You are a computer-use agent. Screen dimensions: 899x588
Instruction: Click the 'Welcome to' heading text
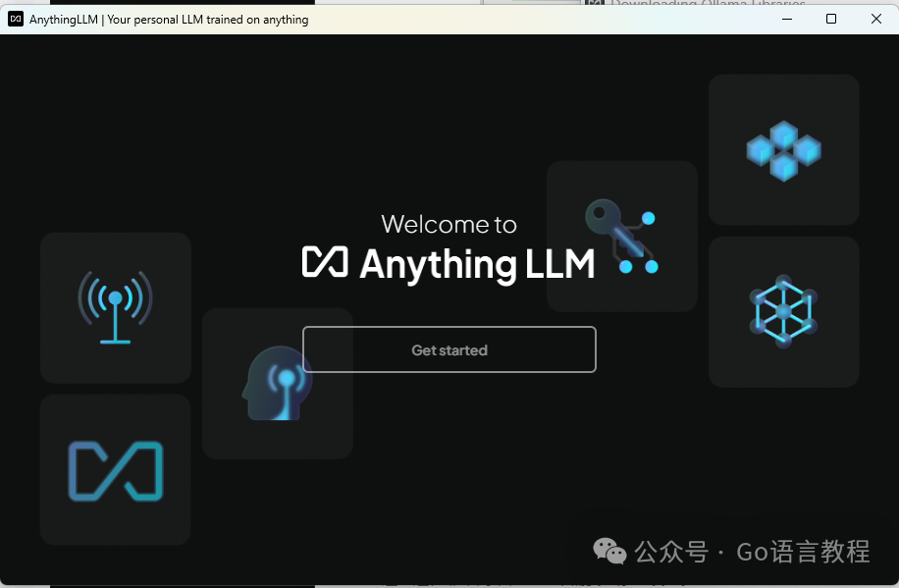449,224
